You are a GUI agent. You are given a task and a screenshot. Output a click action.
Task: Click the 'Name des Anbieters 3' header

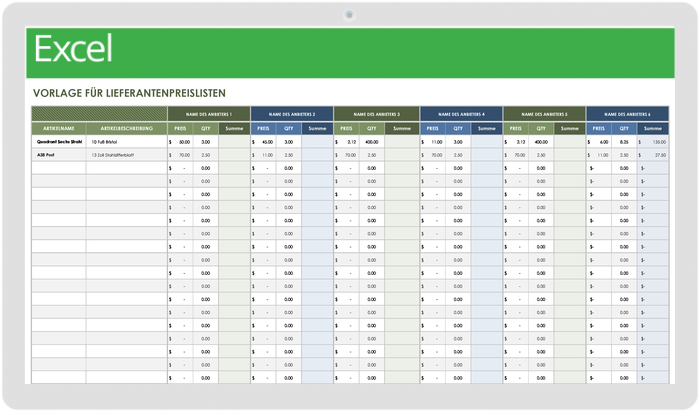376,114
